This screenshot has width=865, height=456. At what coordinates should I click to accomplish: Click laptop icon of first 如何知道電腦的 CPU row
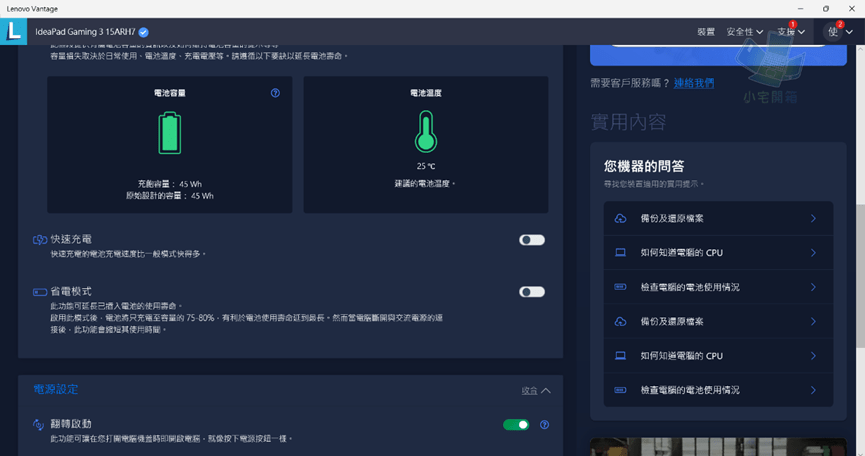621,253
